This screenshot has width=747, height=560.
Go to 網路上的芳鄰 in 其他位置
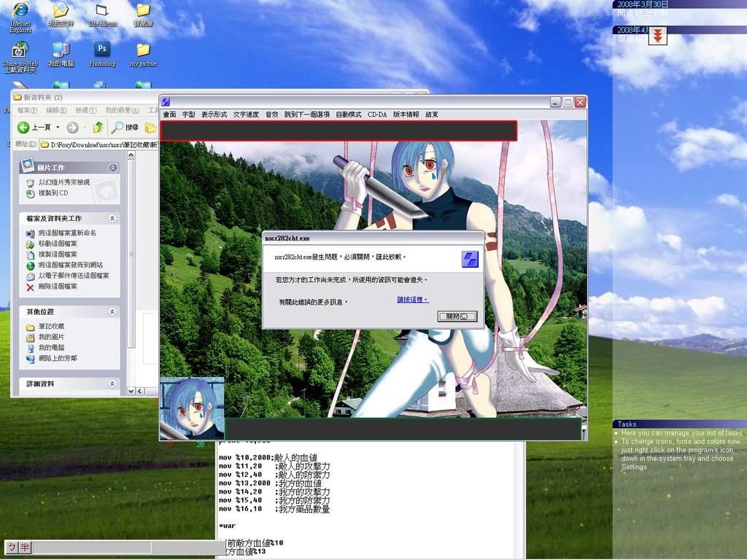coord(52,358)
